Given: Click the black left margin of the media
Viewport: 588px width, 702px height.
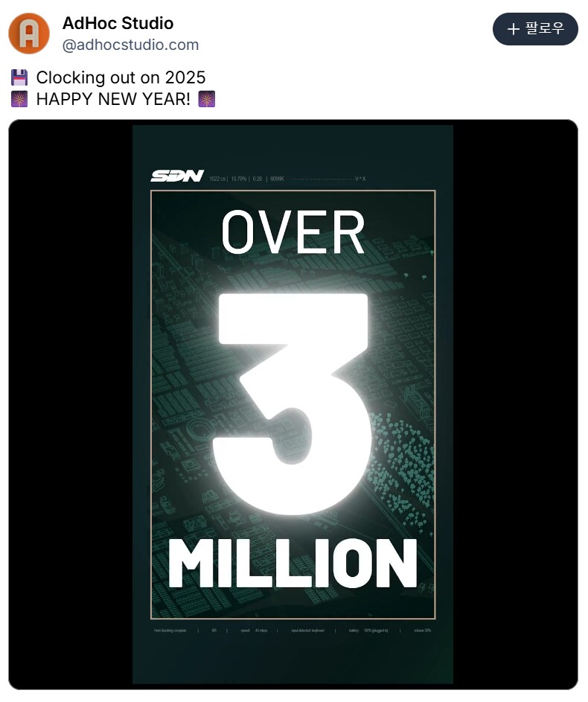Looking at the screenshot, I should 71,402.
